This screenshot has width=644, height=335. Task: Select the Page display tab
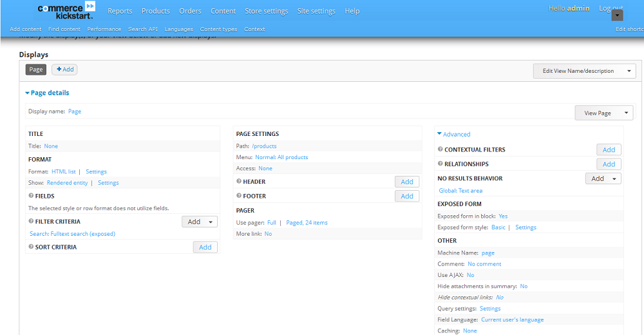35,70
